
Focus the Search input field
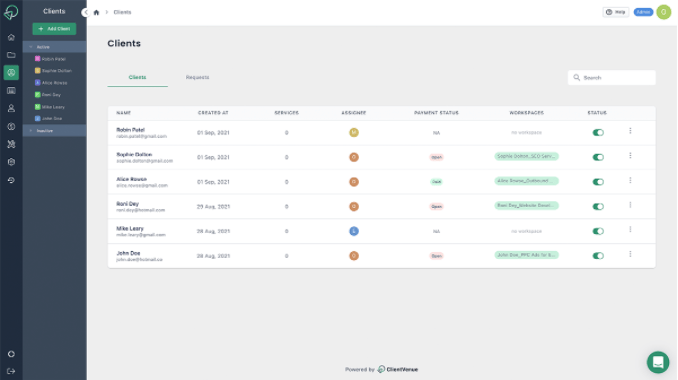[611, 78]
